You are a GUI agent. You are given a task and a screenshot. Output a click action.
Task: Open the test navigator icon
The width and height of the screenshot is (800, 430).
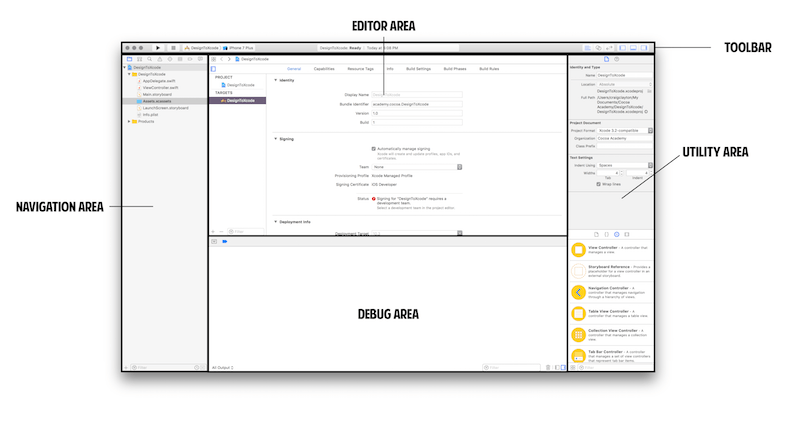point(170,59)
